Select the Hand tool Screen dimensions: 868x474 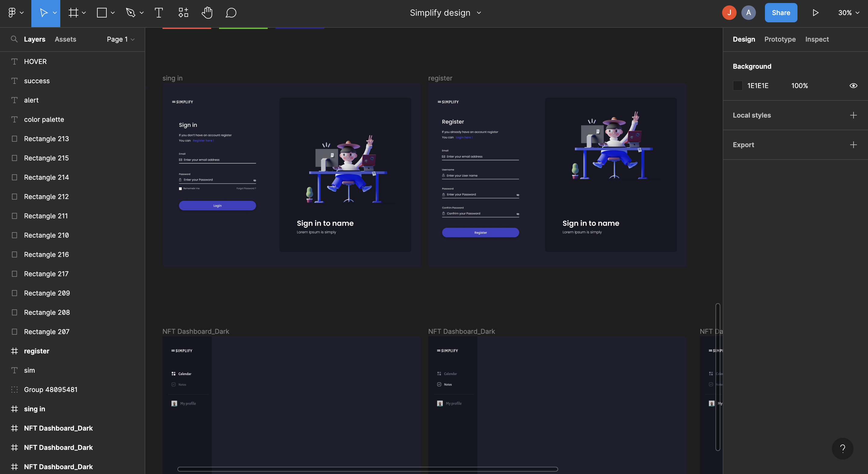(x=207, y=13)
